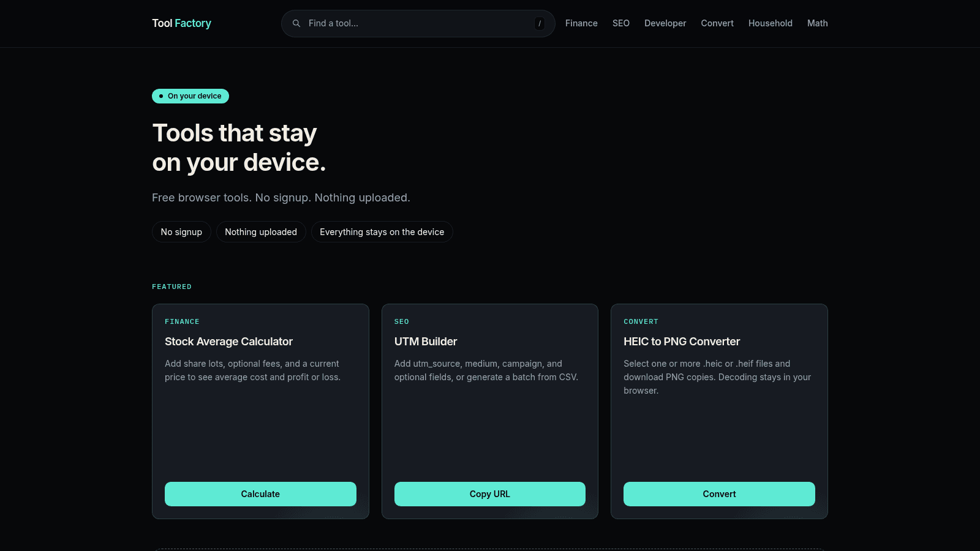980x551 pixels.
Task: Open the Convert navigation item
Action: [x=717, y=23]
